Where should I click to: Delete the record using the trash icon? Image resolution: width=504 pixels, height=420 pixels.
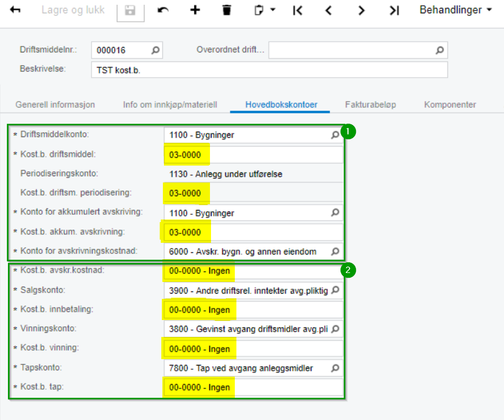(x=226, y=10)
